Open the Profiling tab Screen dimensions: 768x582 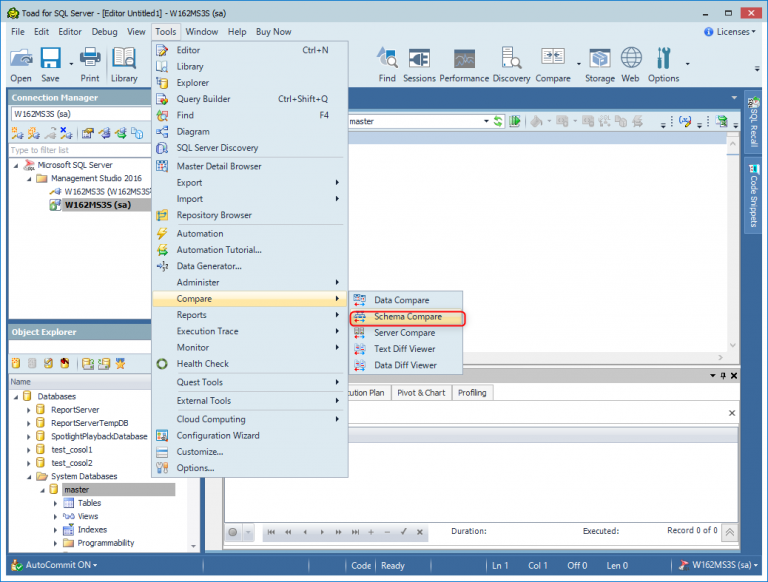click(x=471, y=393)
